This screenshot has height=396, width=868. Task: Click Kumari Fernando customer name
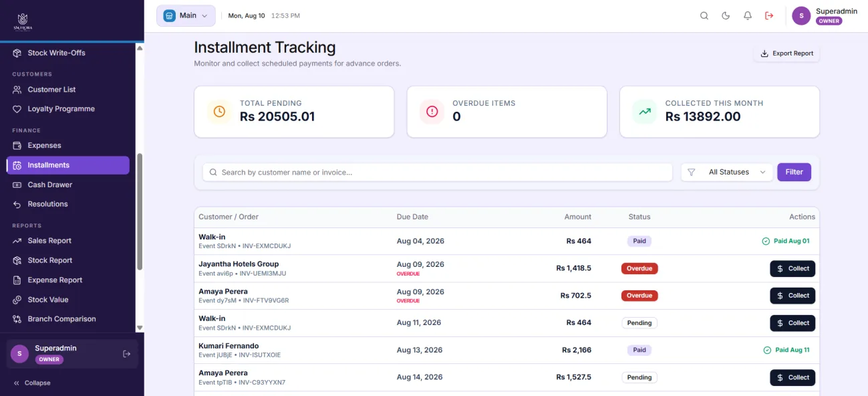pos(229,346)
